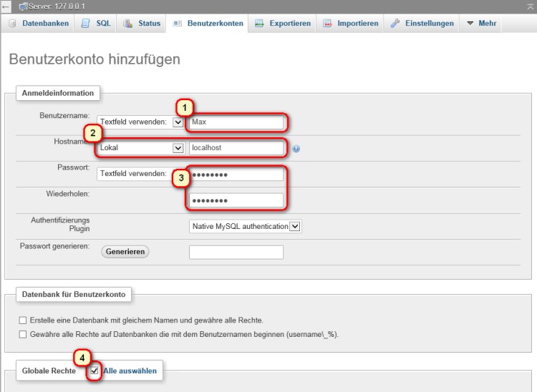This screenshot has height=392, width=537.
Task: Check grant rights on username-prefixed databases
Action: pyautogui.click(x=23, y=334)
